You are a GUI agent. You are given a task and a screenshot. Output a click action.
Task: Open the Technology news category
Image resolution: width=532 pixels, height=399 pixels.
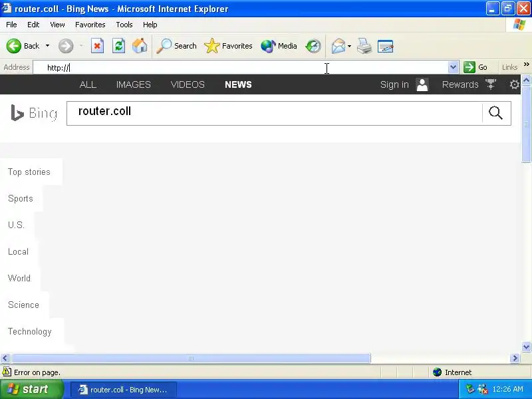point(29,331)
